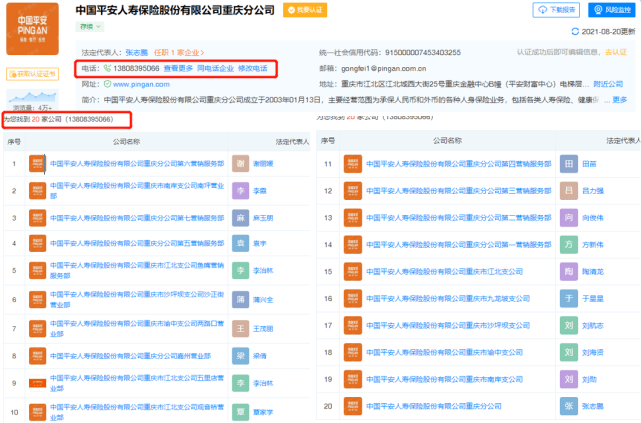Click the Ping An company logo

[x=32, y=29]
